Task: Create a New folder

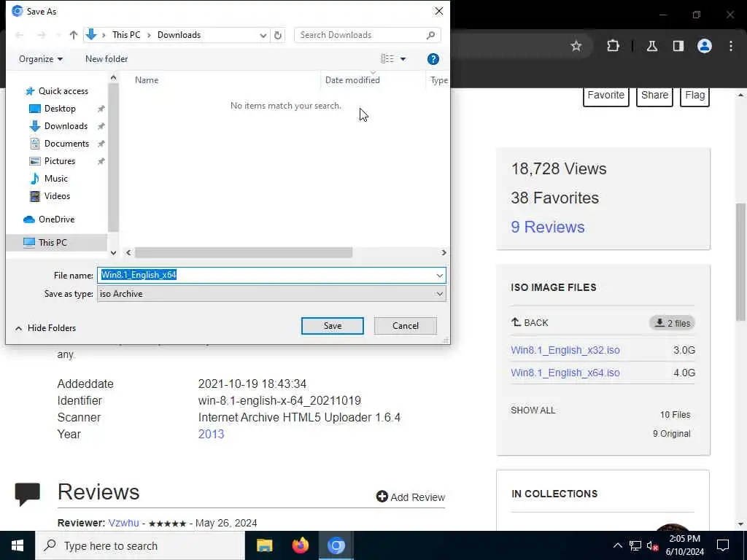Action: [x=107, y=59]
